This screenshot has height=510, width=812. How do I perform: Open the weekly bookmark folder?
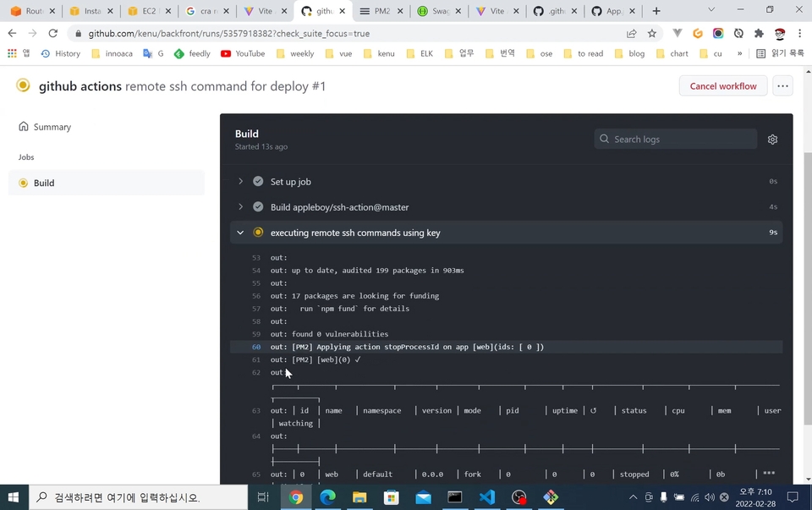[x=295, y=53]
